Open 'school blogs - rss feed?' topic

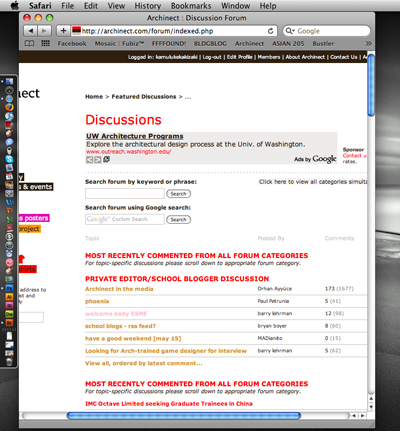click(120, 326)
